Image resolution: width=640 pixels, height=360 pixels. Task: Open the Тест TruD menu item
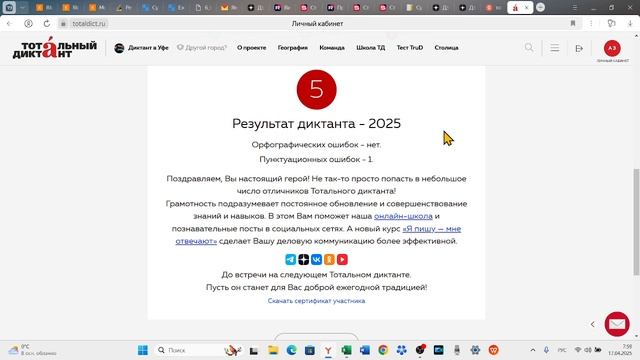(x=410, y=48)
